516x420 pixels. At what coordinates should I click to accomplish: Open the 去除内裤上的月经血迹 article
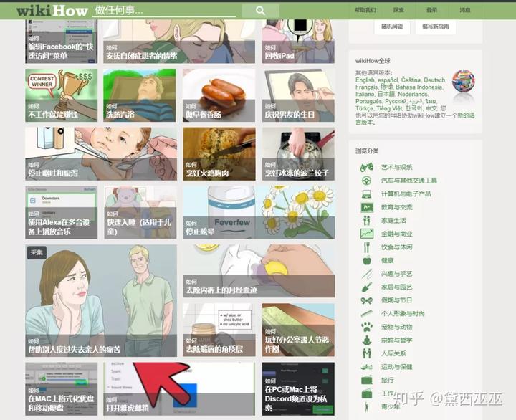point(259,271)
